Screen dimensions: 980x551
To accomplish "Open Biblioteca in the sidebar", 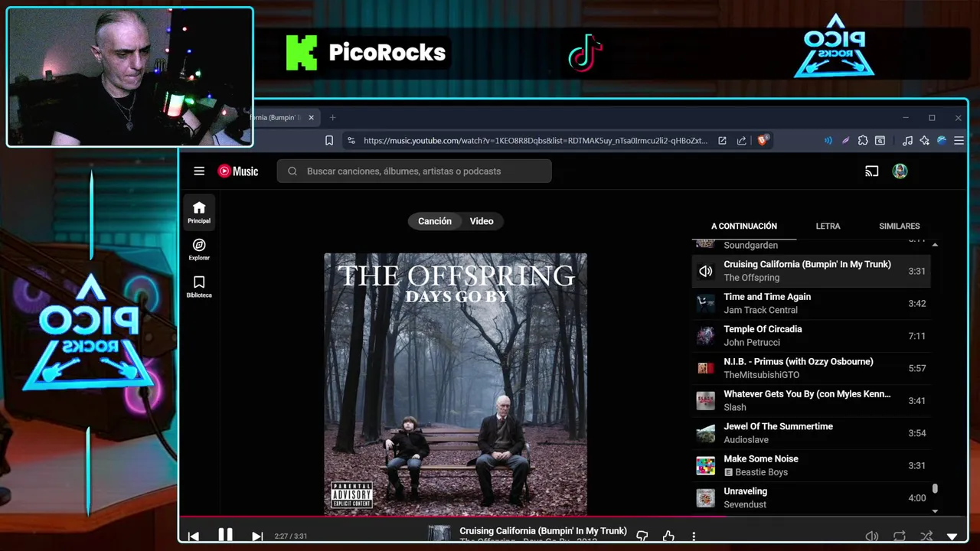I will (199, 286).
